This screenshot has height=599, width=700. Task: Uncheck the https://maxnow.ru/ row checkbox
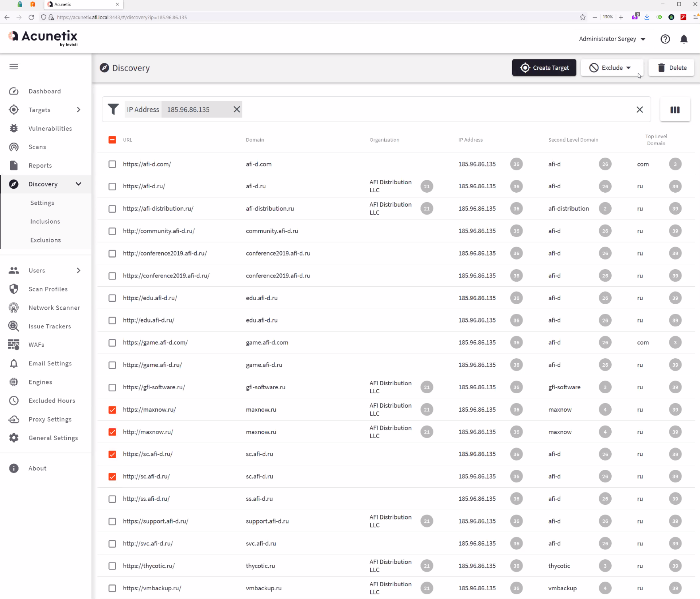pyautogui.click(x=112, y=410)
